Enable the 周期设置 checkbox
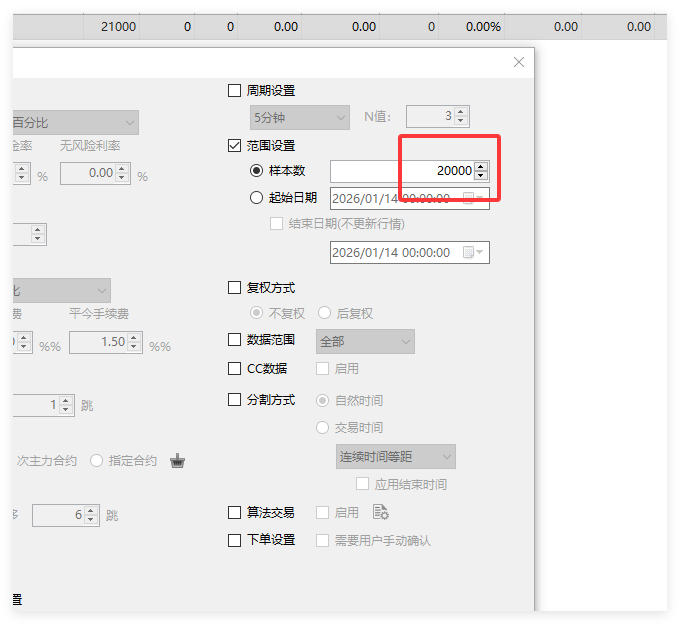680x624 pixels. [235, 91]
